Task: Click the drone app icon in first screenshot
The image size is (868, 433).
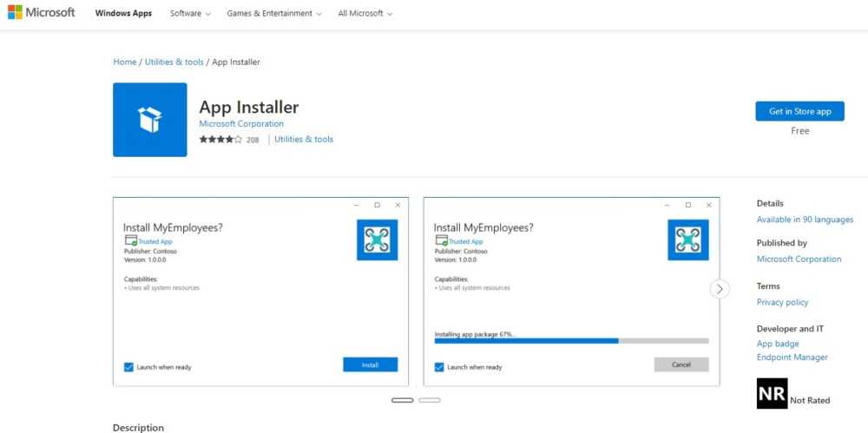Action: point(377,239)
